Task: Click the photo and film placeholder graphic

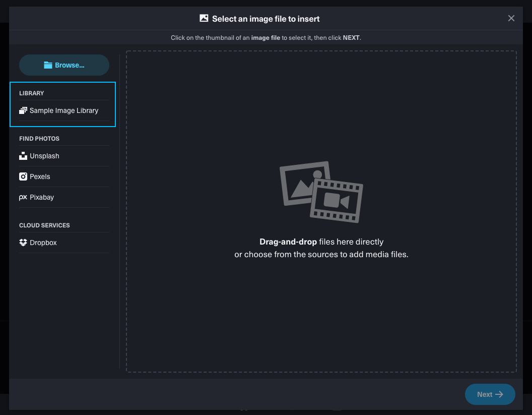Action: click(x=321, y=192)
